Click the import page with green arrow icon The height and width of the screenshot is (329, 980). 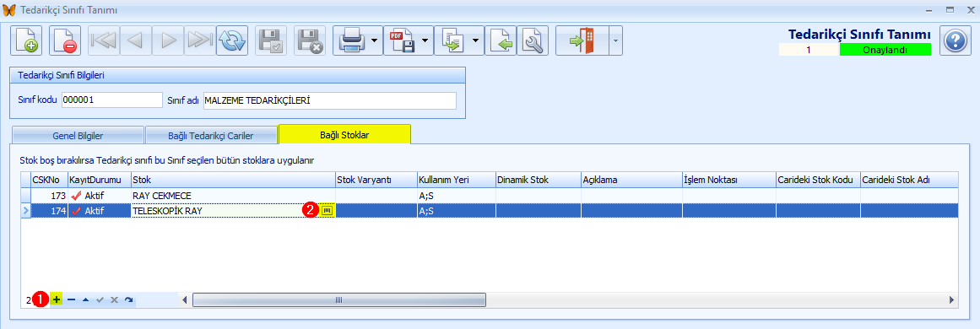(501, 41)
